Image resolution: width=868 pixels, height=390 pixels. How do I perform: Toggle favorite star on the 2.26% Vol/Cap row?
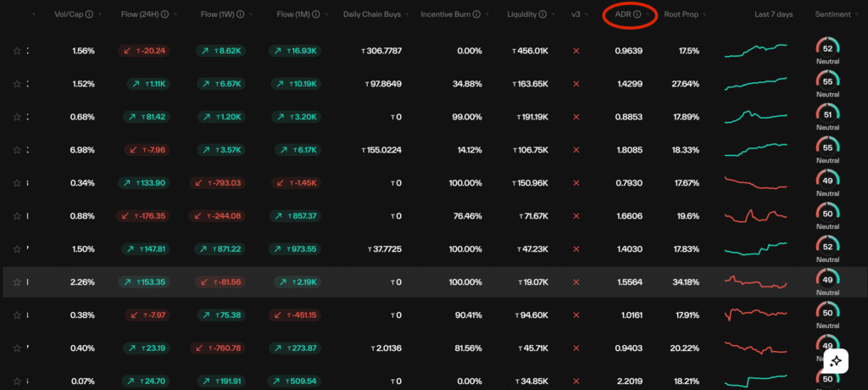tap(16, 282)
